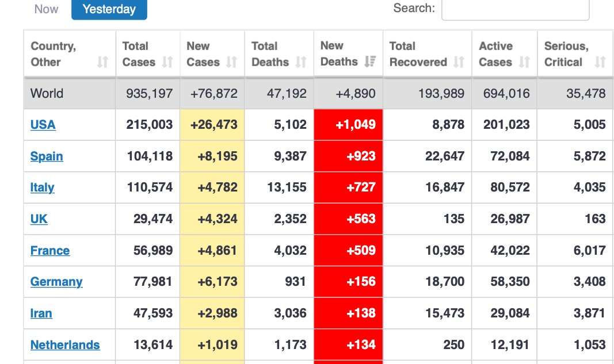Switch to the Now tab
Viewport: 614px width, 364px height.
pos(46,9)
